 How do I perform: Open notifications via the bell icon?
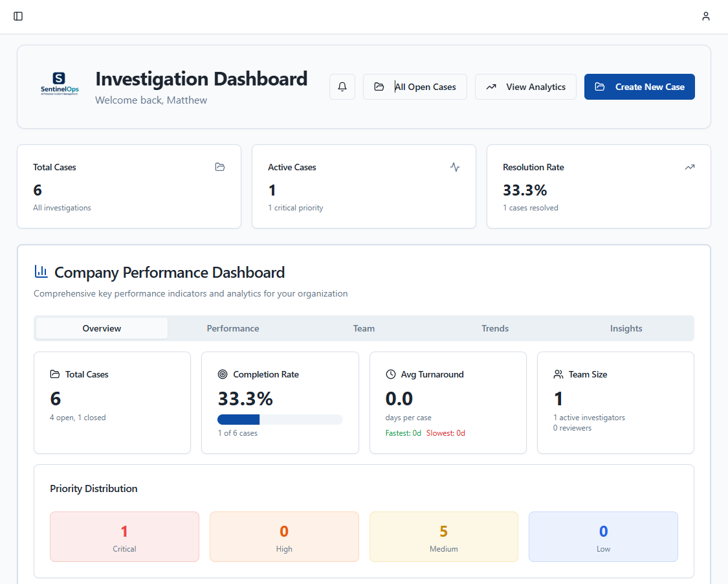pyautogui.click(x=342, y=86)
